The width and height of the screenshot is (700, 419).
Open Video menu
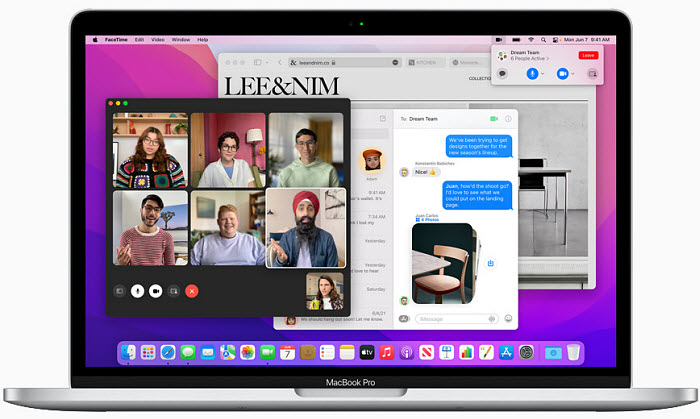tap(158, 40)
